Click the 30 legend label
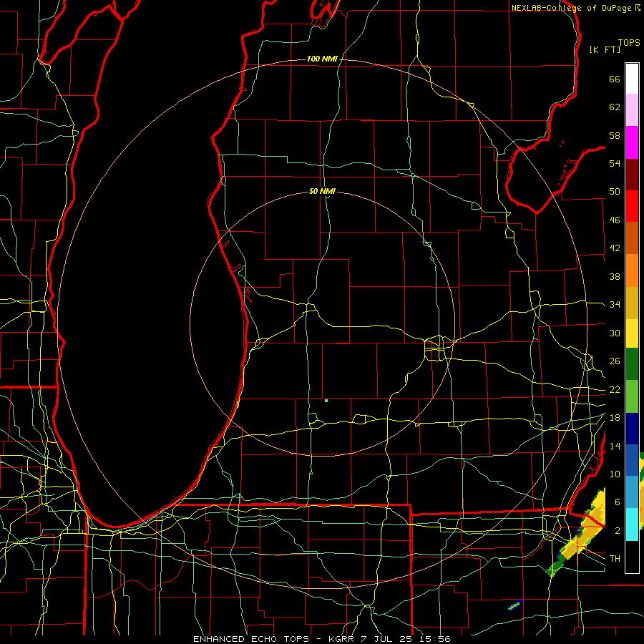The image size is (644, 644). coord(615,333)
